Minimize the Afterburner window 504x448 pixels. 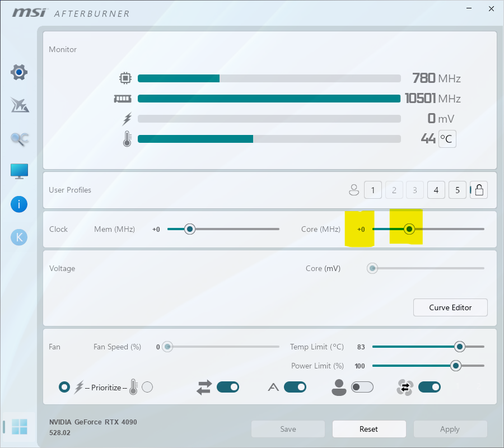click(469, 8)
